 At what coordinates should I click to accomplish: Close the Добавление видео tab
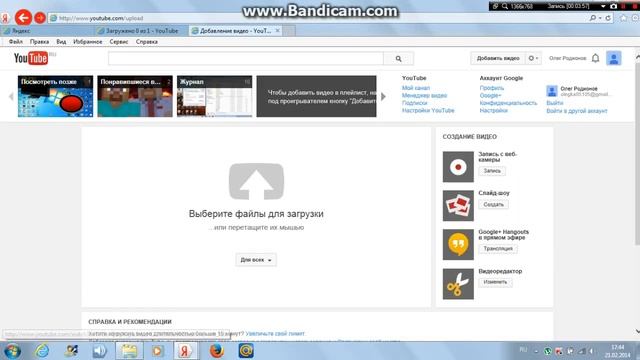[278, 31]
